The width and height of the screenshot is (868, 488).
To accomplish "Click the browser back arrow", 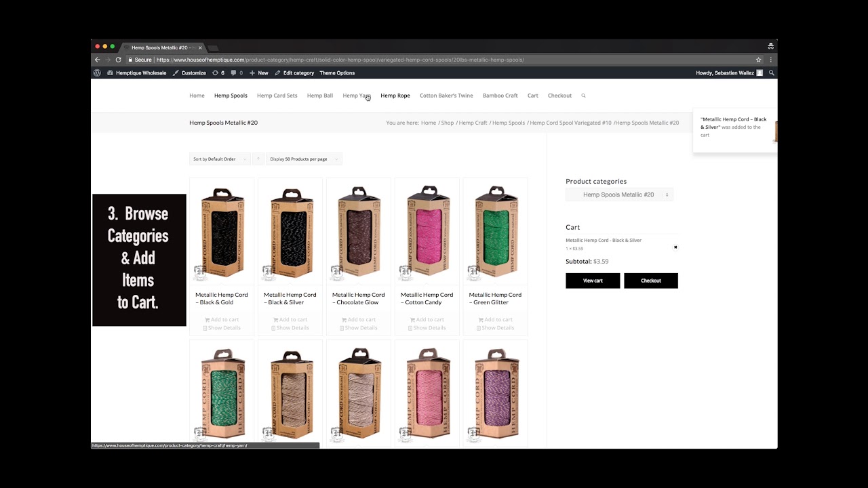I will [x=97, y=60].
